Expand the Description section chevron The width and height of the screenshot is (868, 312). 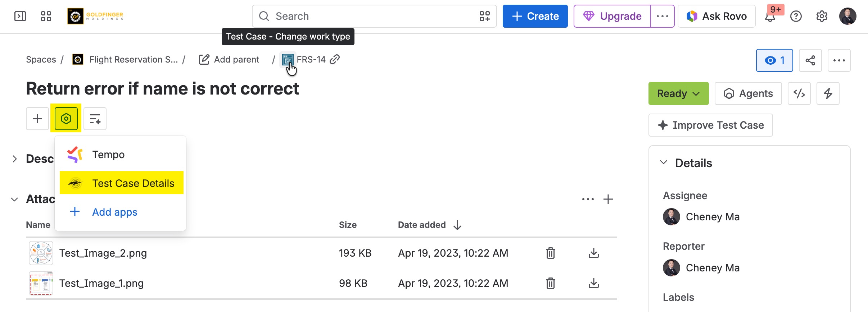click(14, 159)
